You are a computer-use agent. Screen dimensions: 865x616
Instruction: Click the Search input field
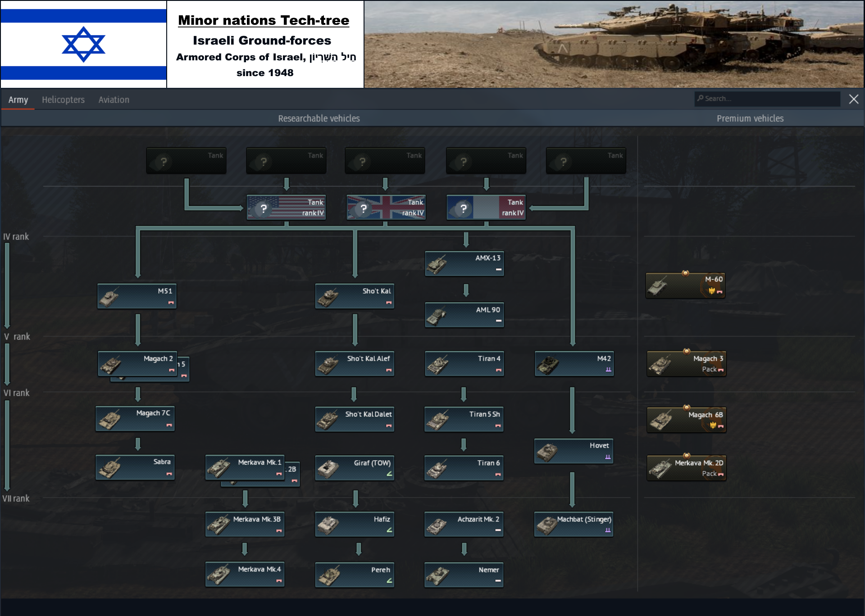[x=767, y=99]
